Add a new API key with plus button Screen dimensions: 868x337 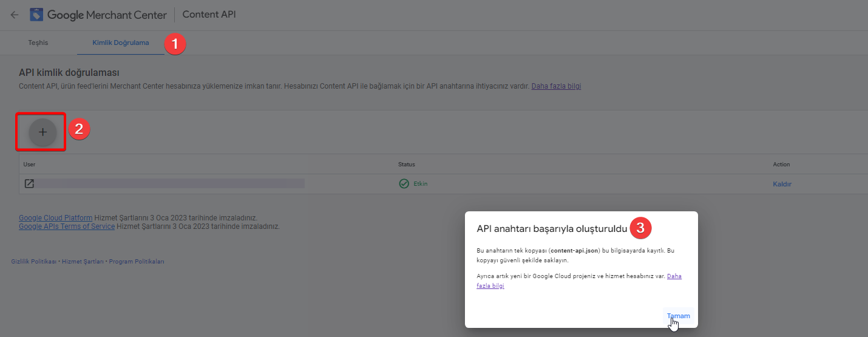click(42, 132)
